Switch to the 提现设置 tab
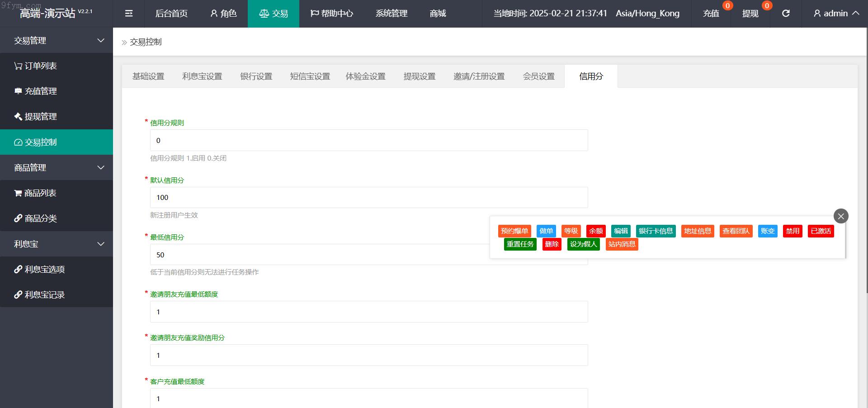Screen dimensions: 868x408 point(419,76)
